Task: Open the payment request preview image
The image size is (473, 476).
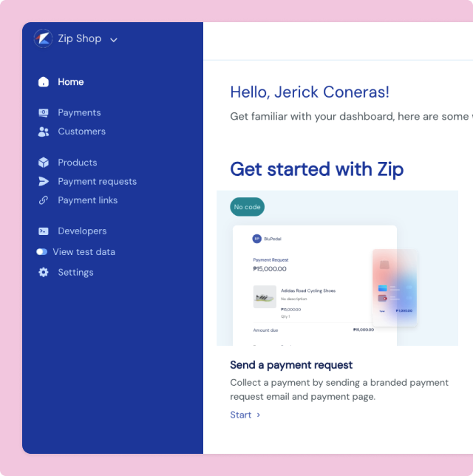Action: click(x=337, y=268)
